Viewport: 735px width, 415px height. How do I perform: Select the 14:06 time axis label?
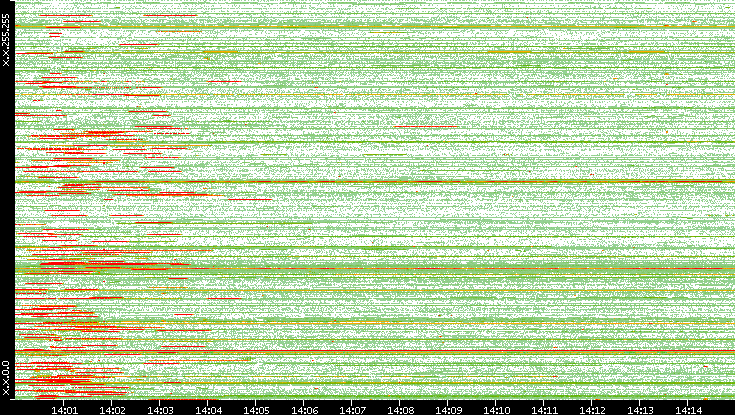(x=304, y=409)
